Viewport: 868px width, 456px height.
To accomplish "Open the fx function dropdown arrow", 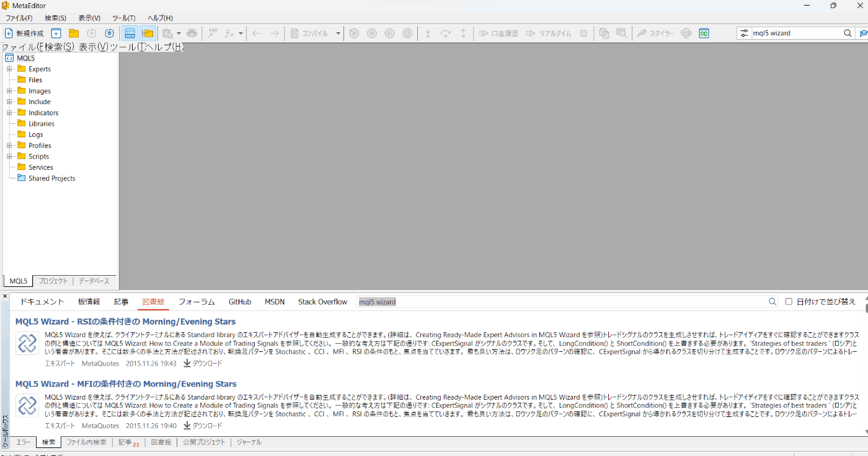I will click(x=241, y=33).
